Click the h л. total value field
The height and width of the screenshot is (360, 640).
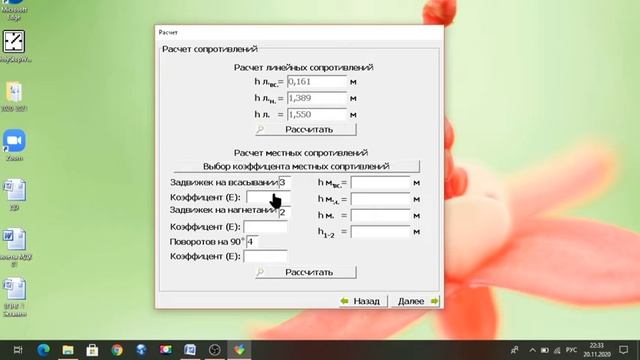317,114
